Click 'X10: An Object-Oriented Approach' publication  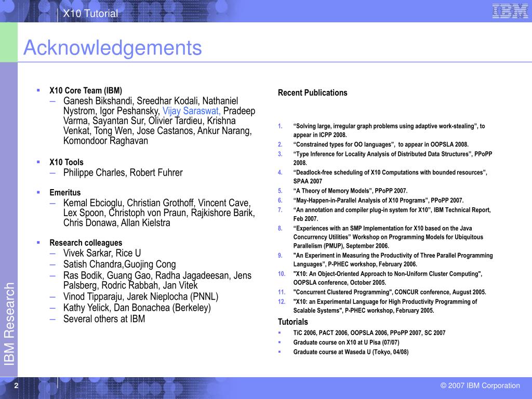pyautogui.click(x=388, y=278)
